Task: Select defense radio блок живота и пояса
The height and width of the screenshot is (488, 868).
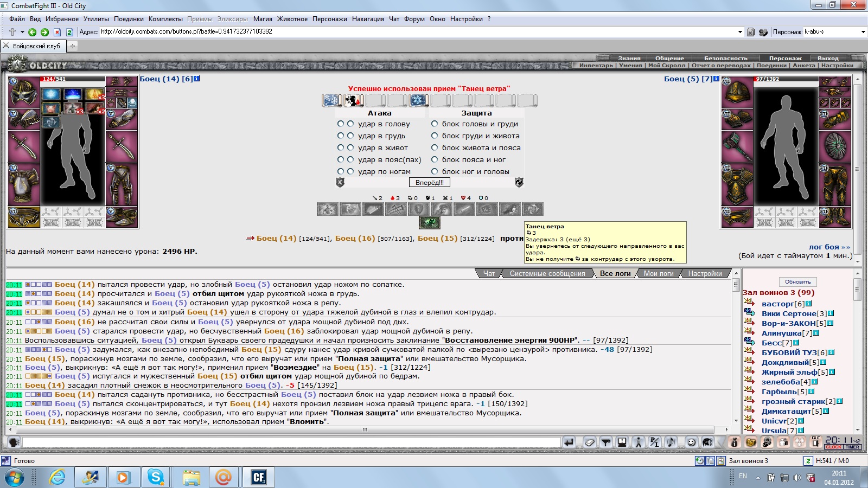Action: [435, 147]
